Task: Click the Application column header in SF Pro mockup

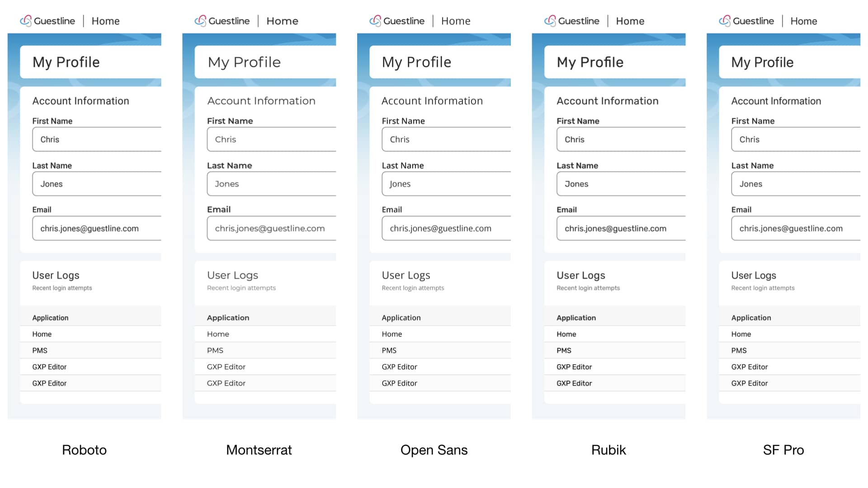Action: pyautogui.click(x=751, y=318)
